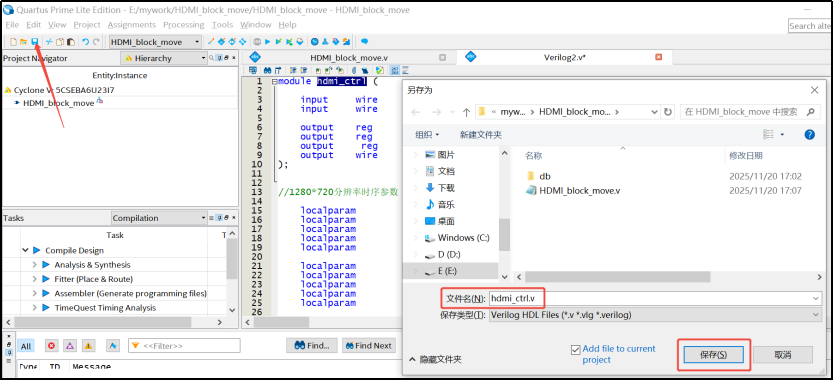Image resolution: width=833 pixels, height=380 pixels.
Task: Expand the Analysis & Synthesis task
Action: pyautogui.click(x=35, y=265)
